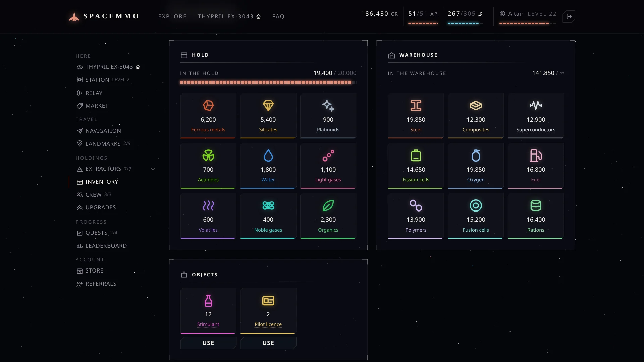Viewport: 644px width, 362px height.
Task: Click the Pilot licence card icon
Action: pyautogui.click(x=268, y=301)
